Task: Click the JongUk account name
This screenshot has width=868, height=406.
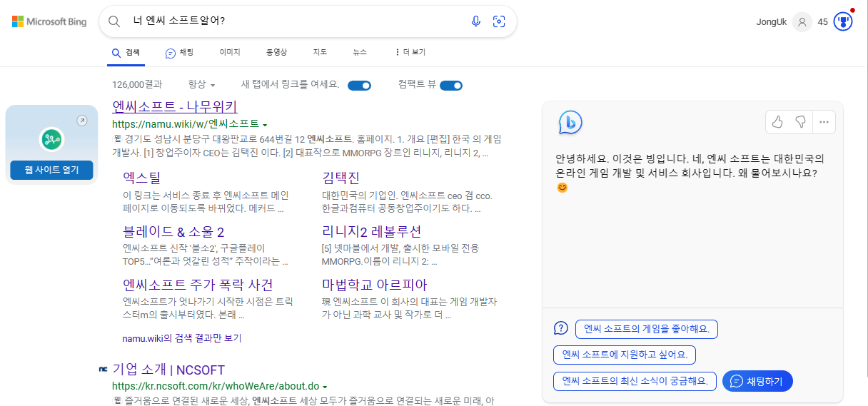Action: tap(772, 22)
